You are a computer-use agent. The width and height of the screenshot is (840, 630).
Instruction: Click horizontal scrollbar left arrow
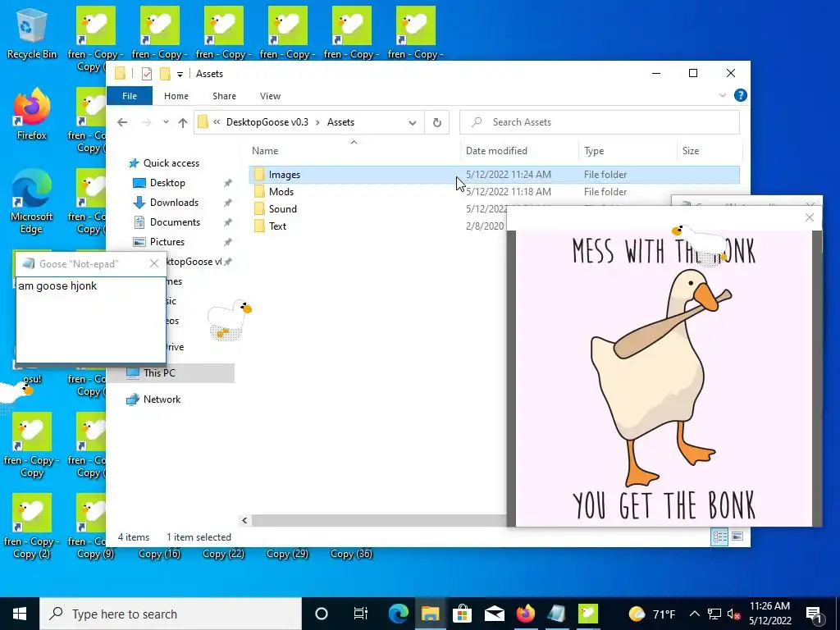244,520
